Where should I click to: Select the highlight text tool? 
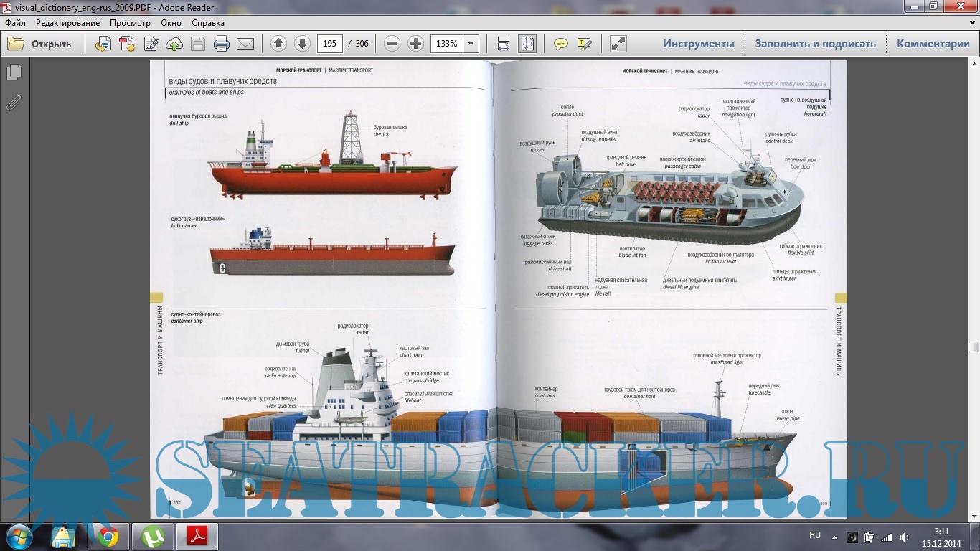pos(585,44)
